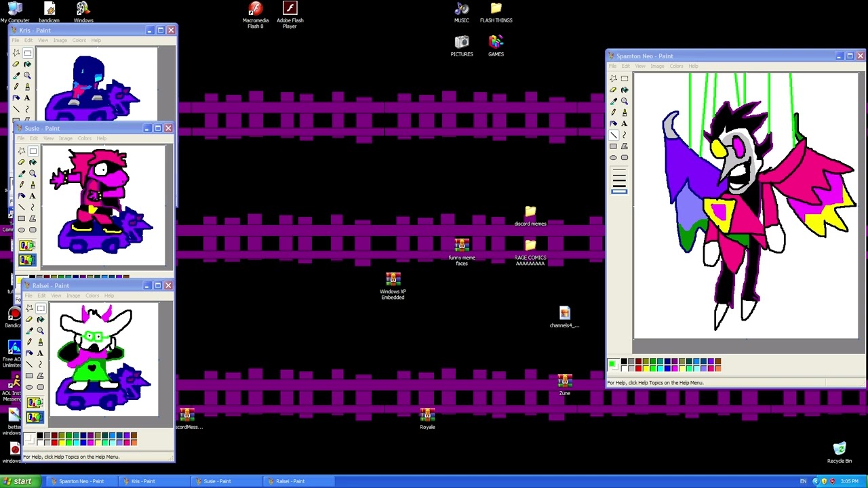Select the RAGE COMICS folder icon

coord(530,252)
